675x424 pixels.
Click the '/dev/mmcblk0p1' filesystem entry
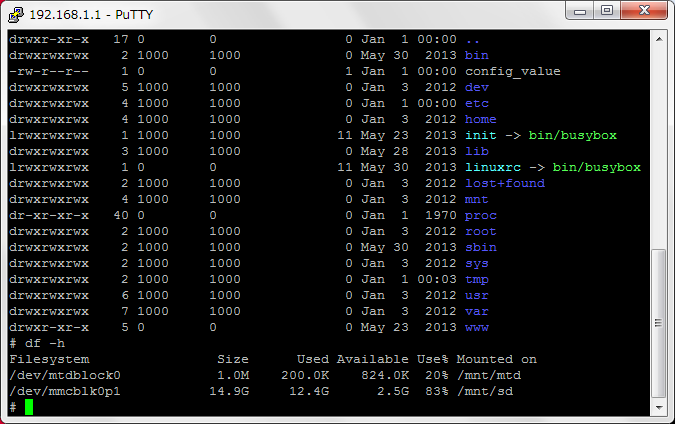(x=65, y=391)
